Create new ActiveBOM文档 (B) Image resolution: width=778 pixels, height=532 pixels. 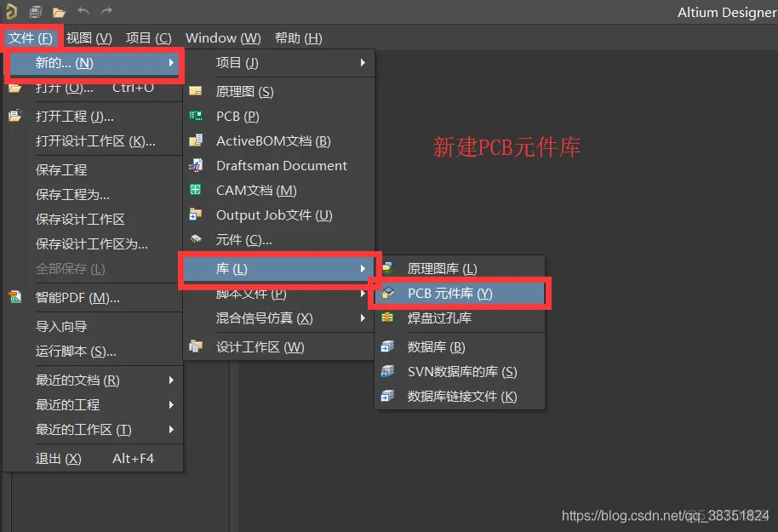coord(279,141)
